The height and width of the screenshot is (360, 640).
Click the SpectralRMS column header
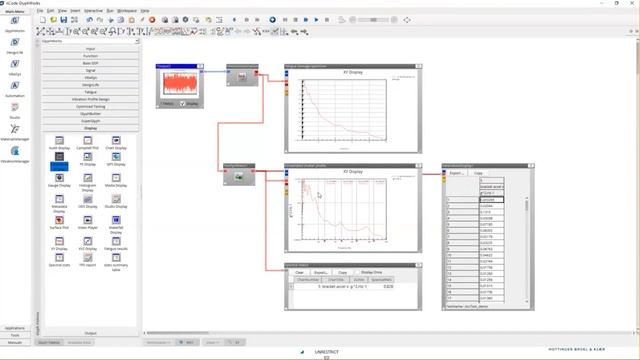point(381,280)
